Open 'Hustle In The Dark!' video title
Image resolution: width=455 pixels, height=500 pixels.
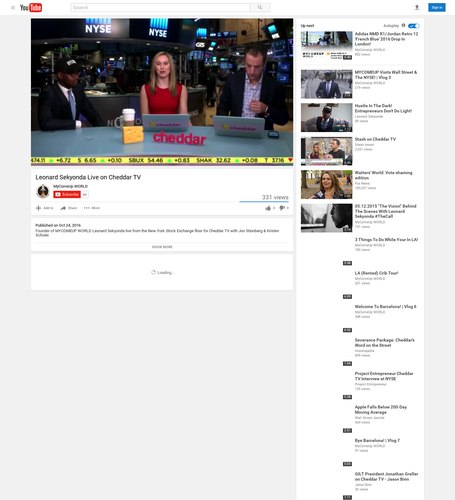pos(383,108)
